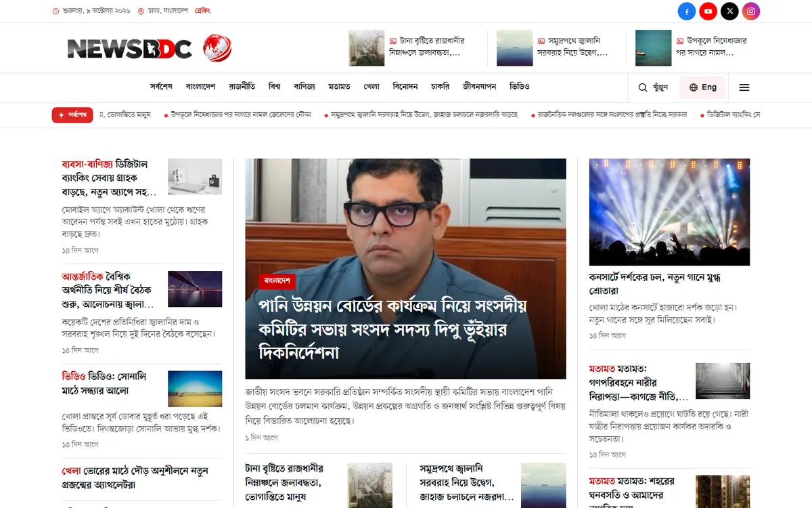Image resolution: width=812 pixels, height=508 pixels.
Task: Click the concert crowd image
Action: [669, 212]
